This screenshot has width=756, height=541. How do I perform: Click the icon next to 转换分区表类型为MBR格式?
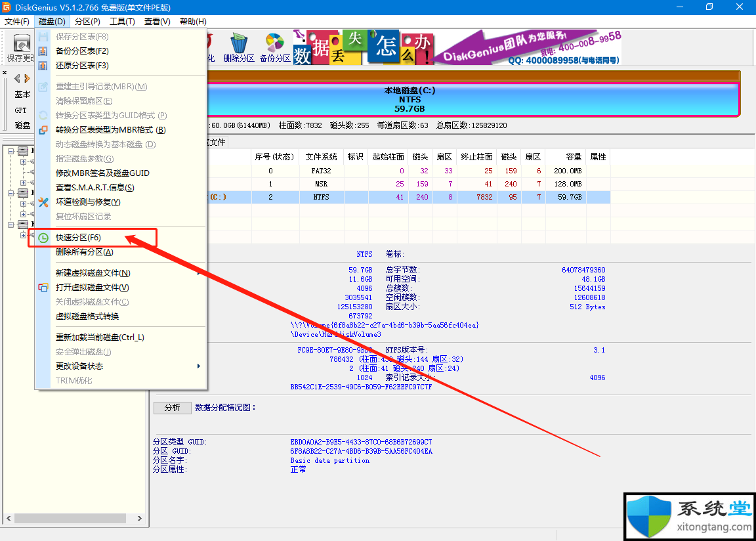pos(43,130)
